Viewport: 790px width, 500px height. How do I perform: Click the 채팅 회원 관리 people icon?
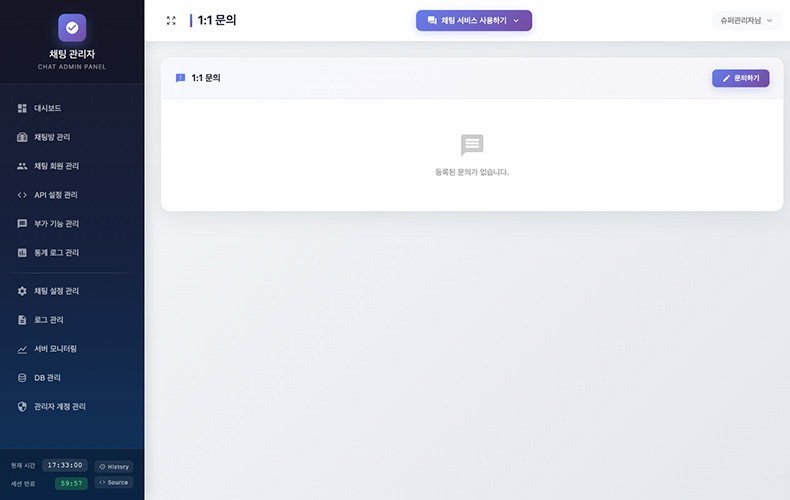point(22,166)
